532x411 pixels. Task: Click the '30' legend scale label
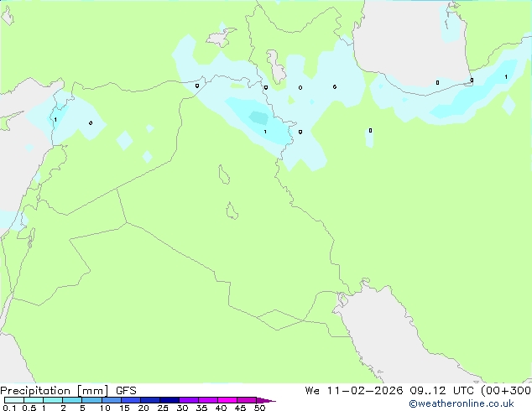182,408
